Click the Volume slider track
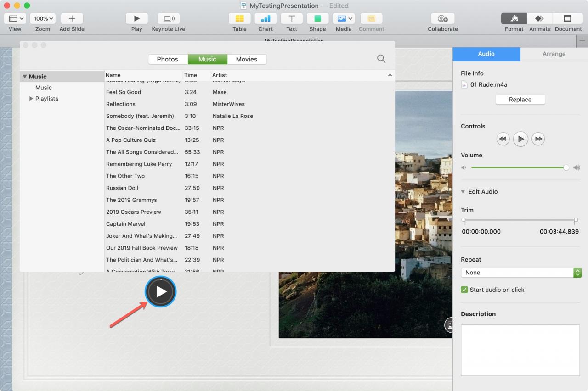The height and width of the screenshot is (391, 588). click(x=519, y=168)
